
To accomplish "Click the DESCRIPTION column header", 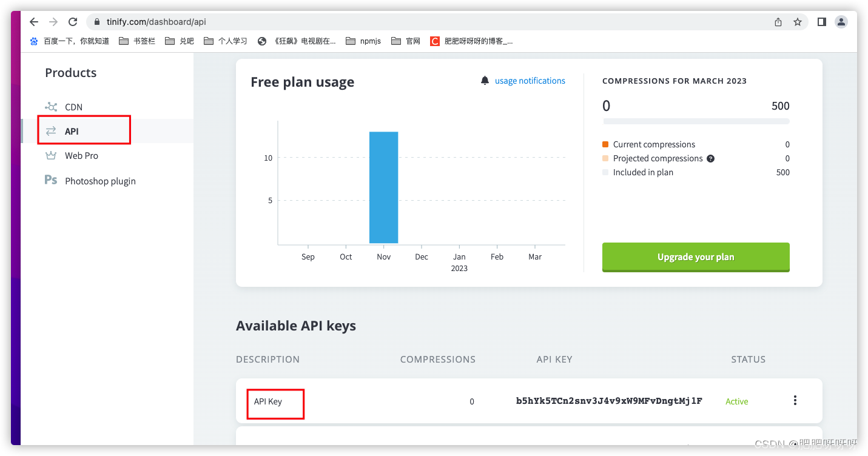I will [267, 359].
